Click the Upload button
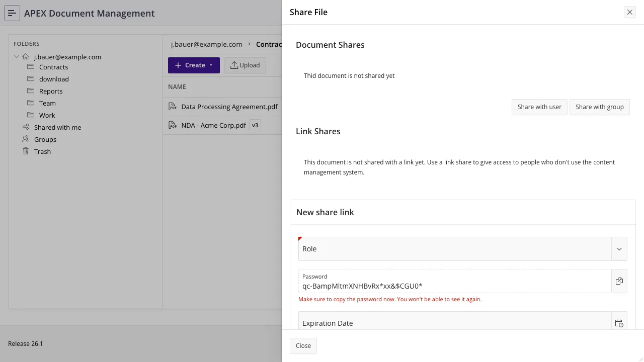 (x=245, y=65)
